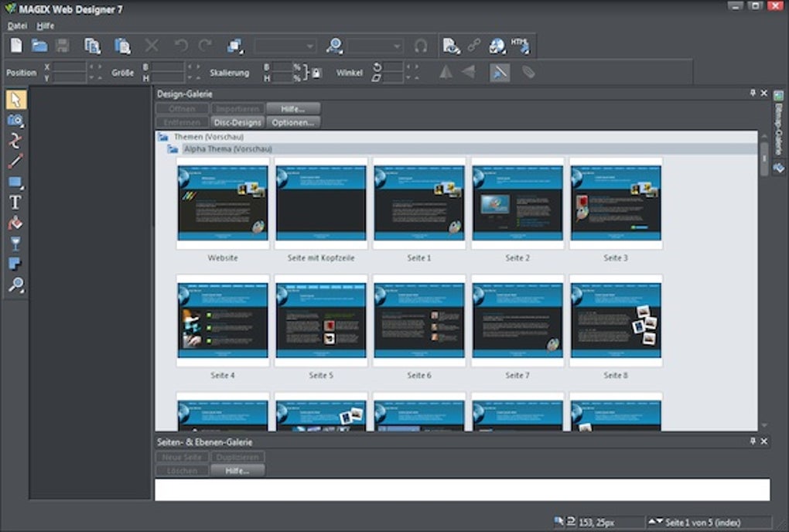The width and height of the screenshot is (789, 532).
Task: Open the zoom level dropdown
Action: (397, 46)
